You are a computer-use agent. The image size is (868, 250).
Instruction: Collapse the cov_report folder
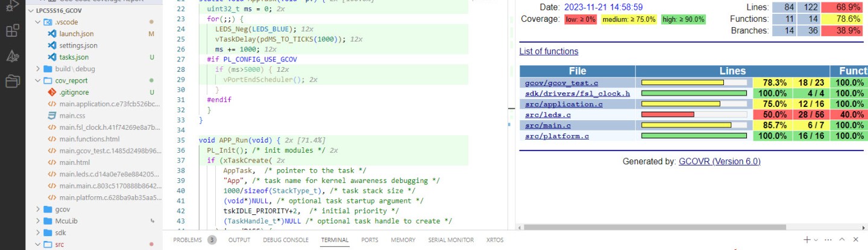[38, 80]
